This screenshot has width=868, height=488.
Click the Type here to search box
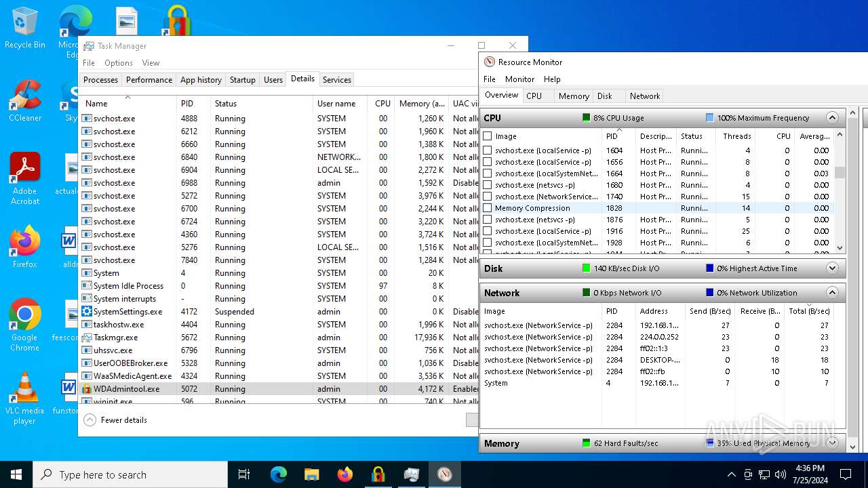130,474
